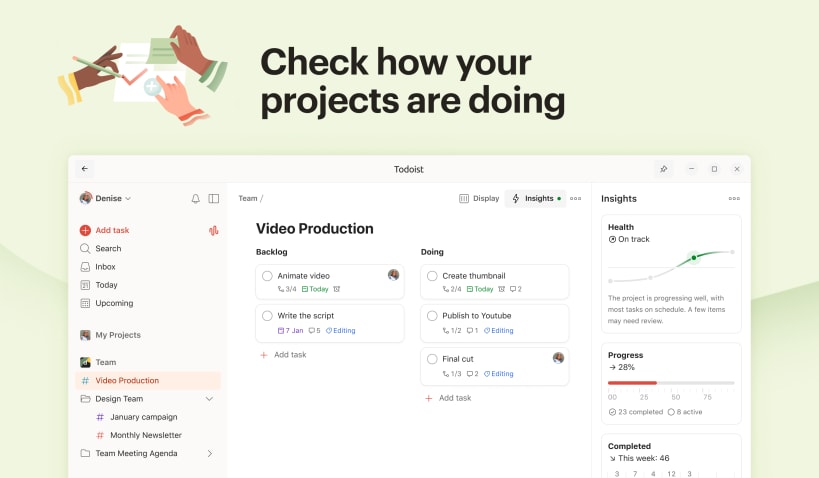Click Video Production project title
The width and height of the screenshot is (819, 478).
tap(314, 229)
